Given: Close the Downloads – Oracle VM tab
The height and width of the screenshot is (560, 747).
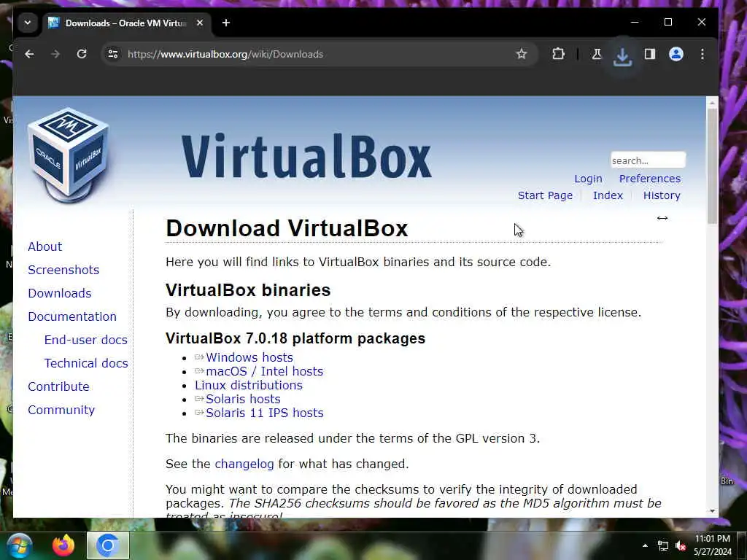Looking at the screenshot, I should pyautogui.click(x=200, y=23).
